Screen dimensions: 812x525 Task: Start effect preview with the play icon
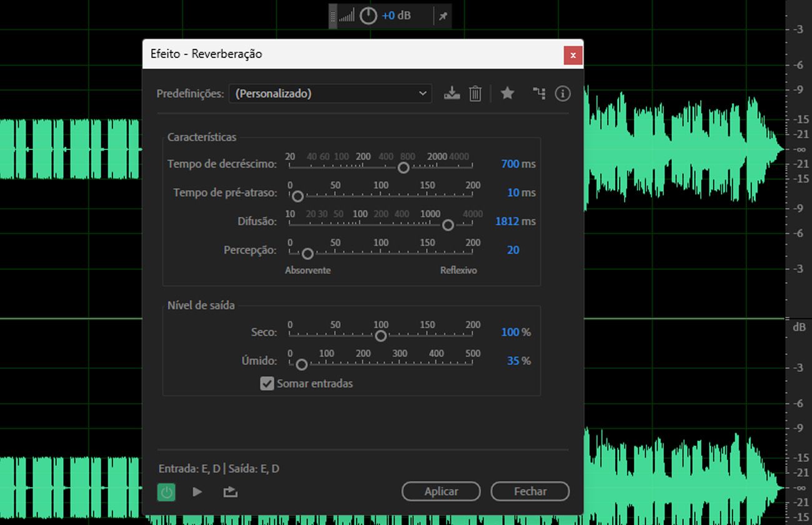[197, 492]
